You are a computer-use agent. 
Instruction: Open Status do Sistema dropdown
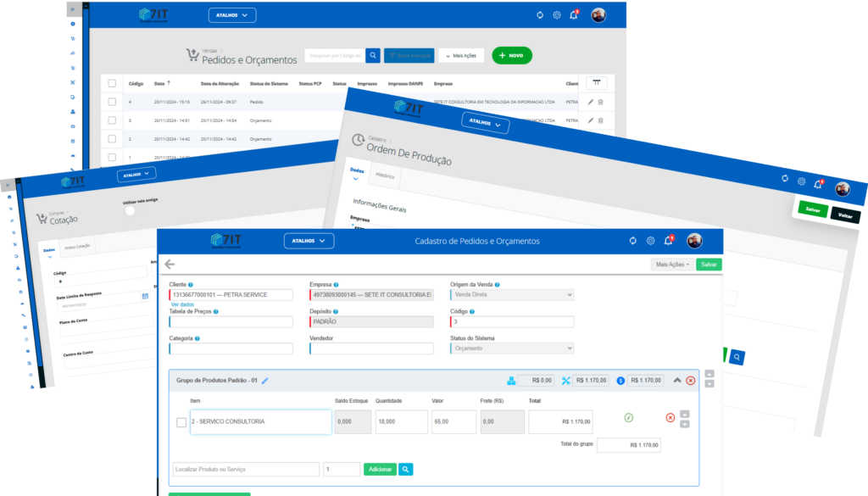[512, 348]
